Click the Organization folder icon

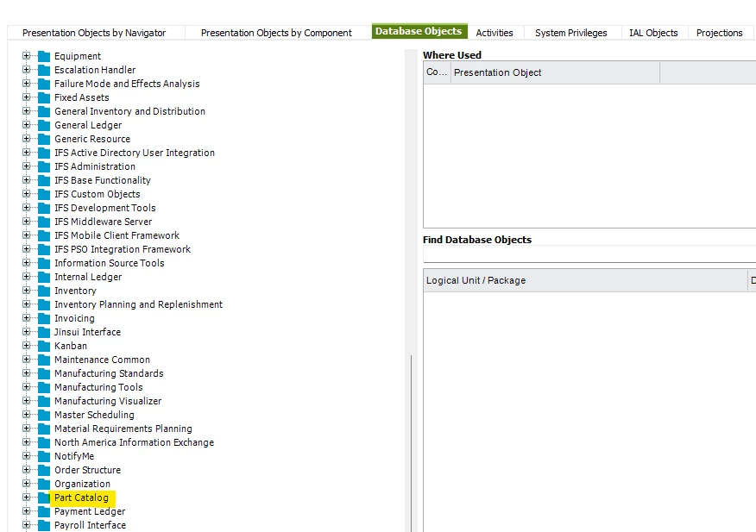pyautogui.click(x=44, y=484)
